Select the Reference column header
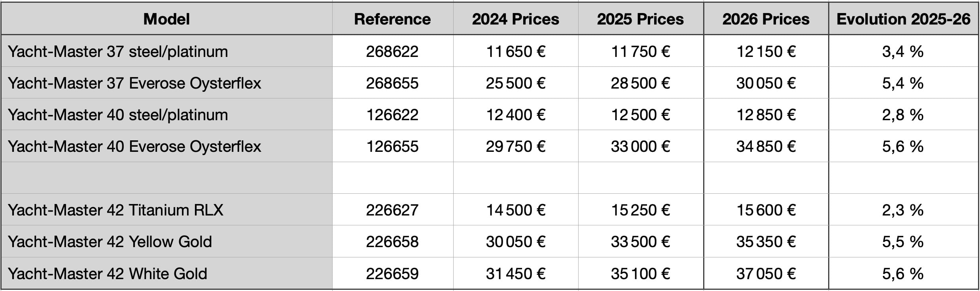The height and width of the screenshot is (291, 980). point(392,19)
